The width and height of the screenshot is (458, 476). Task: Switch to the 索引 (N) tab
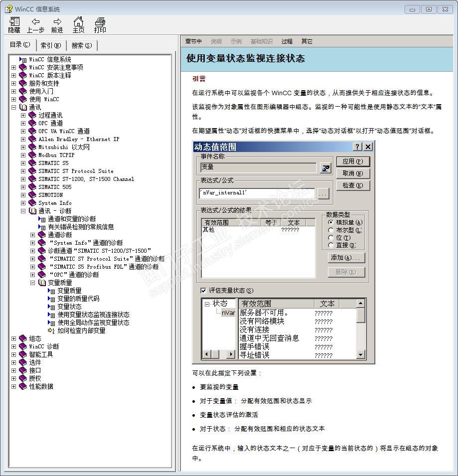51,45
